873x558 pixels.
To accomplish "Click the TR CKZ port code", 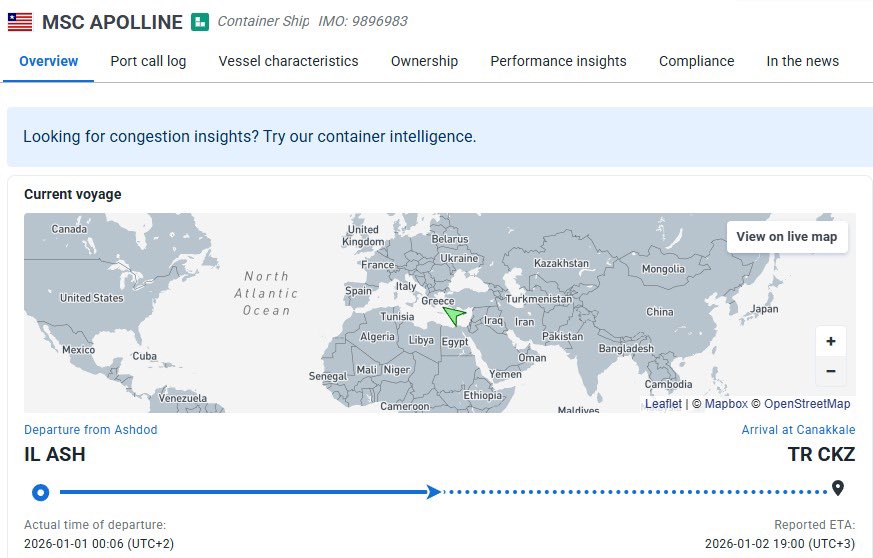I will pos(821,454).
